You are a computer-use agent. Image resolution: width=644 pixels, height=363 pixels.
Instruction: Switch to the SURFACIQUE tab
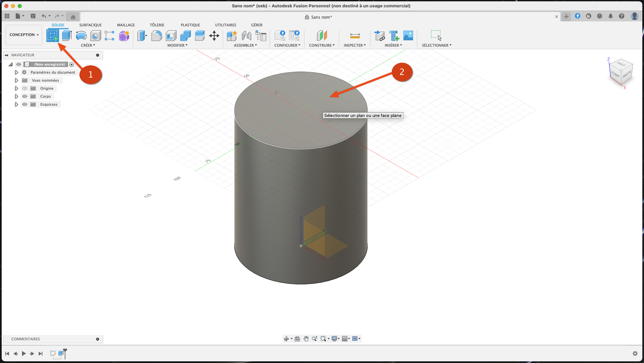point(90,25)
